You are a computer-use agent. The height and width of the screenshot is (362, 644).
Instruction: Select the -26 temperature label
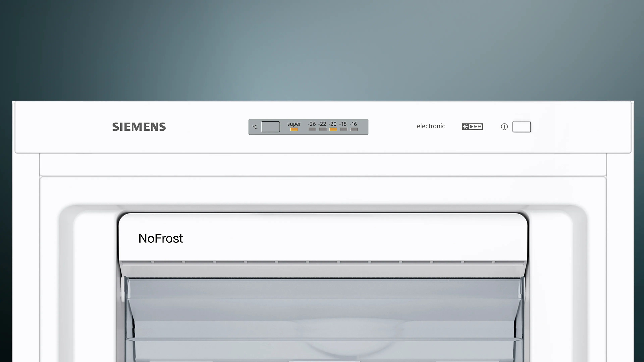pyautogui.click(x=312, y=124)
